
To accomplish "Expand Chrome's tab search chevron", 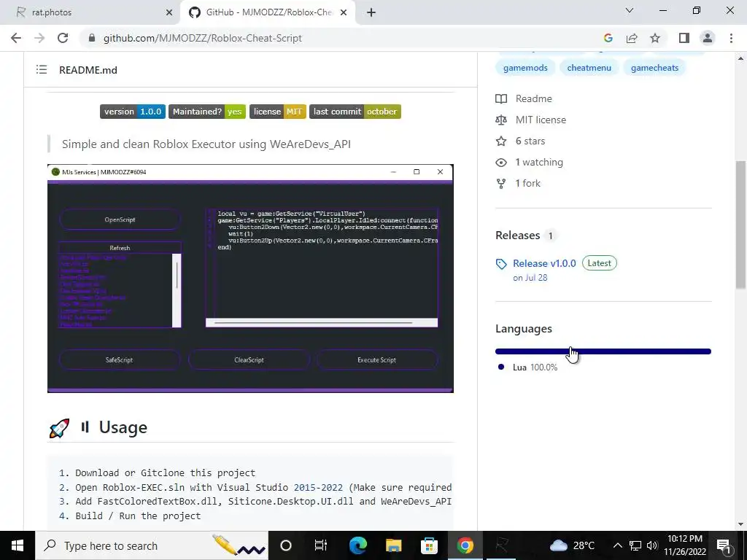I will [630, 10].
